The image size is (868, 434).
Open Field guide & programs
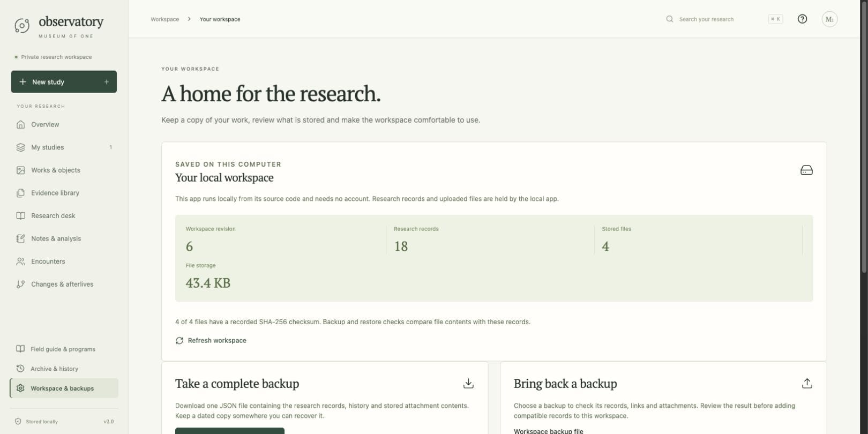click(x=64, y=349)
